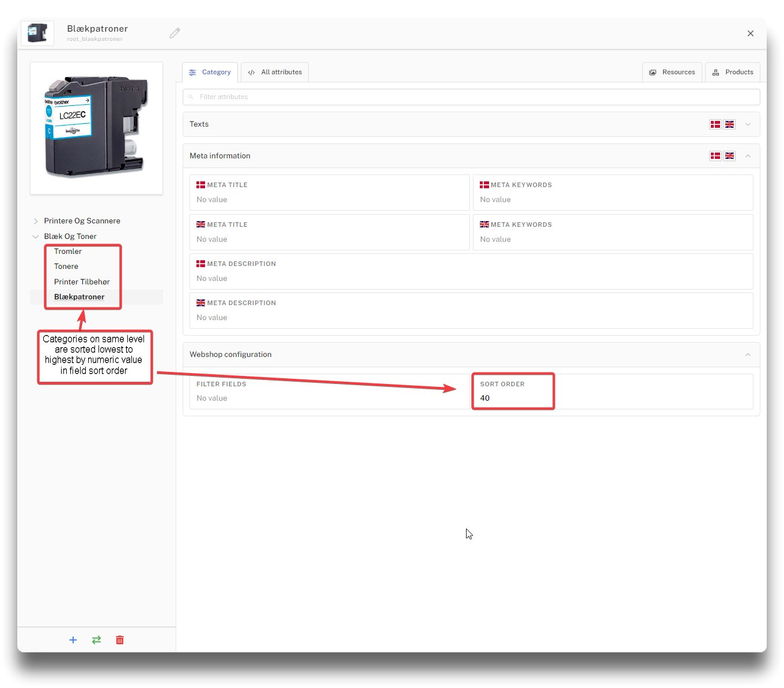The image size is (784, 688).
Task: Click the red trash delete icon
Action: click(x=120, y=640)
